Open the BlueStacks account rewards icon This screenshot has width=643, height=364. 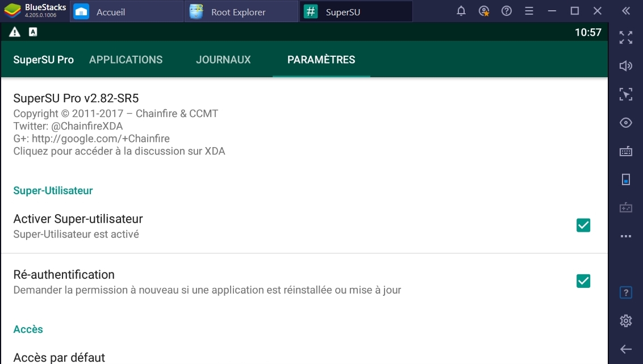pyautogui.click(x=484, y=11)
